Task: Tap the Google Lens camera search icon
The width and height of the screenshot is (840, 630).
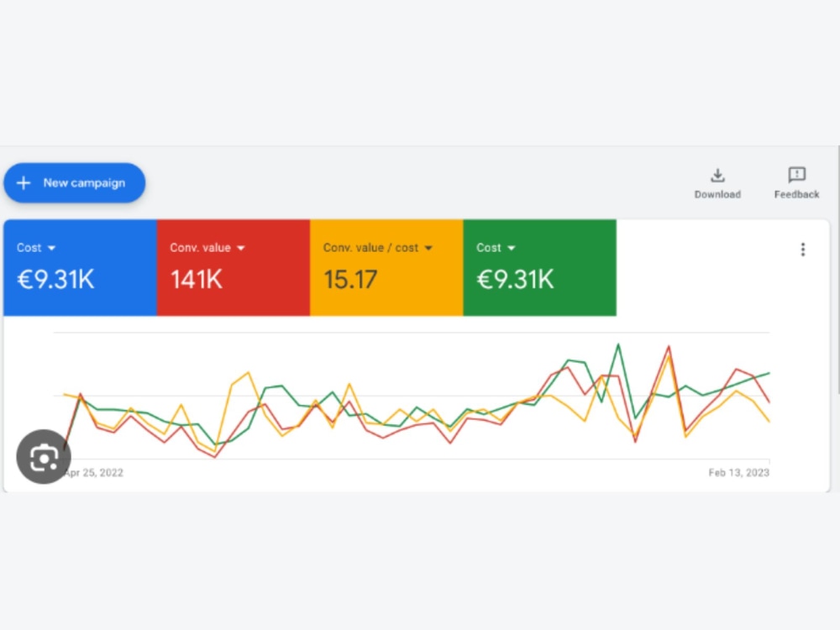Action: click(x=44, y=457)
